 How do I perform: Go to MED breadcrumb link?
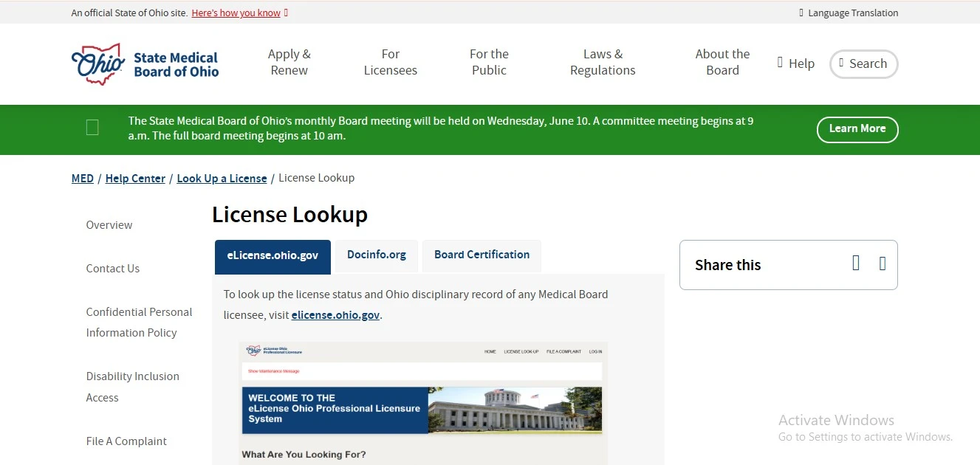[83, 179]
